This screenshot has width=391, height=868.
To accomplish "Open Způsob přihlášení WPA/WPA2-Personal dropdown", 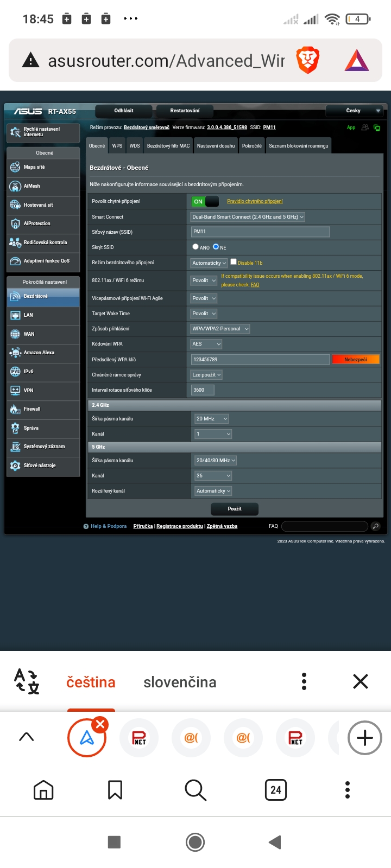I will [220, 329].
